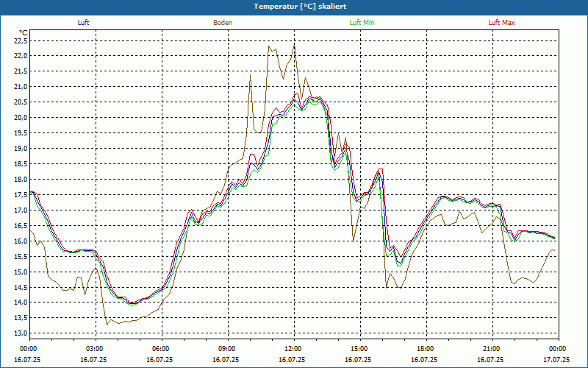588x368 pixels.
Task: Click the 'Luft Max' legend label
Action: click(501, 23)
